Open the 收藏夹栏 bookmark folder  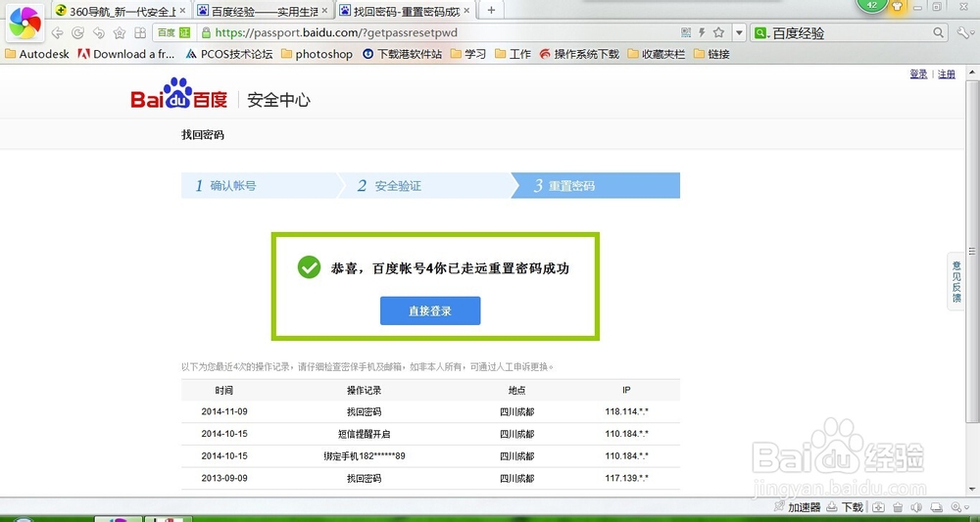657,54
